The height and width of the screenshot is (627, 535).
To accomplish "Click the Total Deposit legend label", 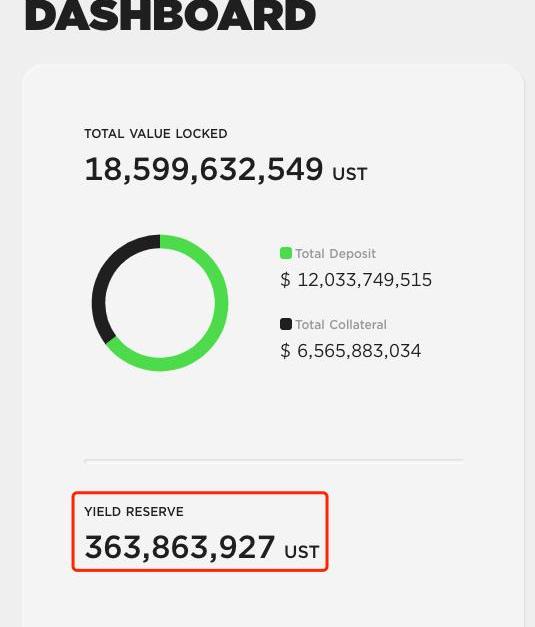I will [x=335, y=254].
